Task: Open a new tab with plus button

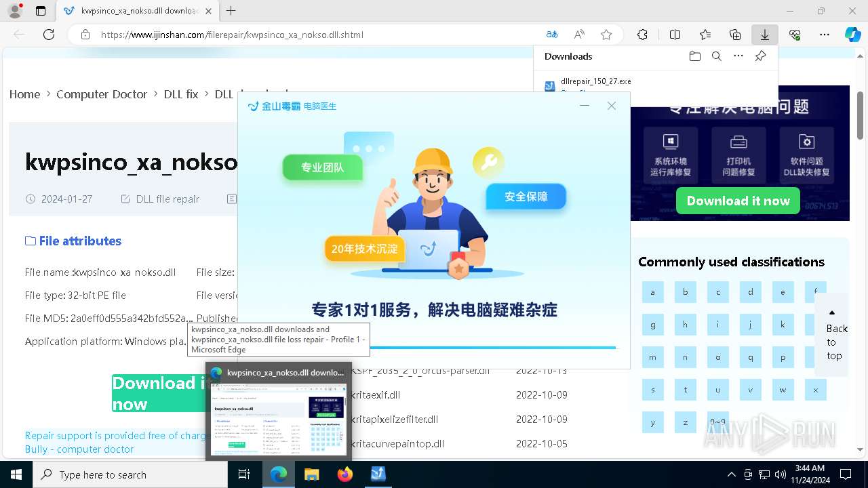Action: pos(231,11)
